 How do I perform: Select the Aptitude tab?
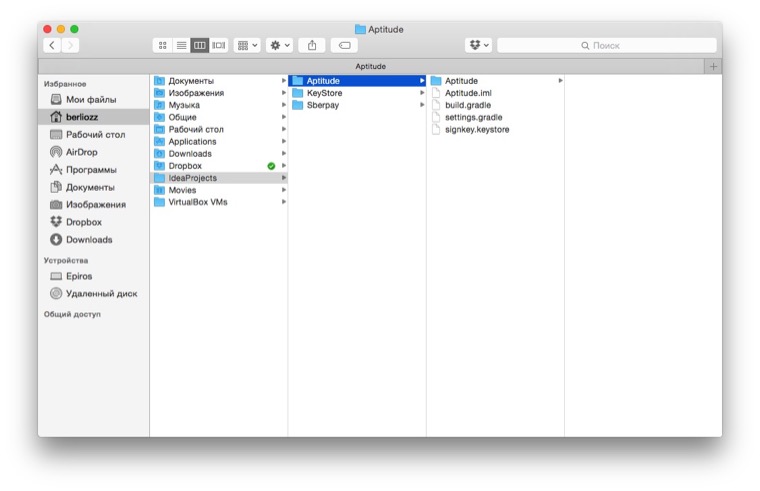(x=371, y=66)
